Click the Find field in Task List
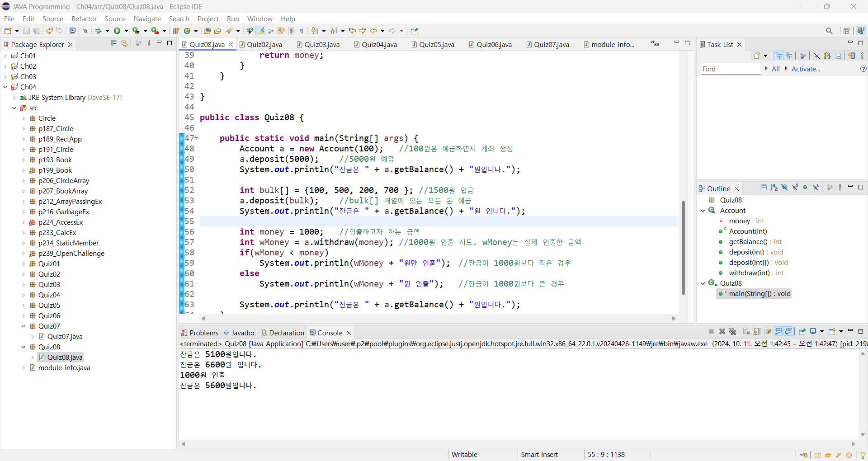The width and height of the screenshot is (868, 461). click(731, 69)
